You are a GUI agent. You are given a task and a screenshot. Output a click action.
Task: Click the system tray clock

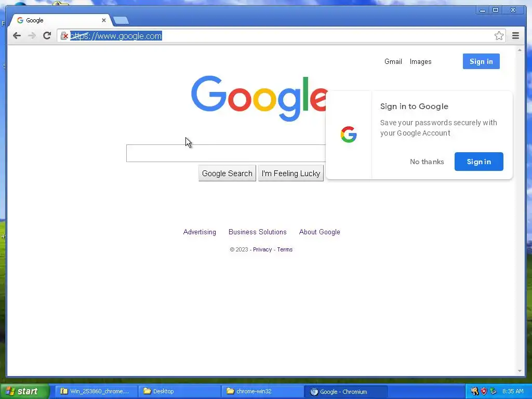(513, 391)
